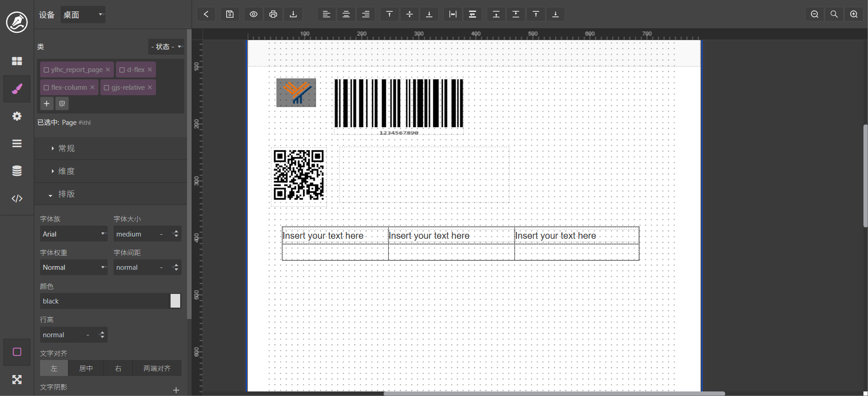Open the code view icon in sidebar
The height and width of the screenshot is (396, 868).
17,198
